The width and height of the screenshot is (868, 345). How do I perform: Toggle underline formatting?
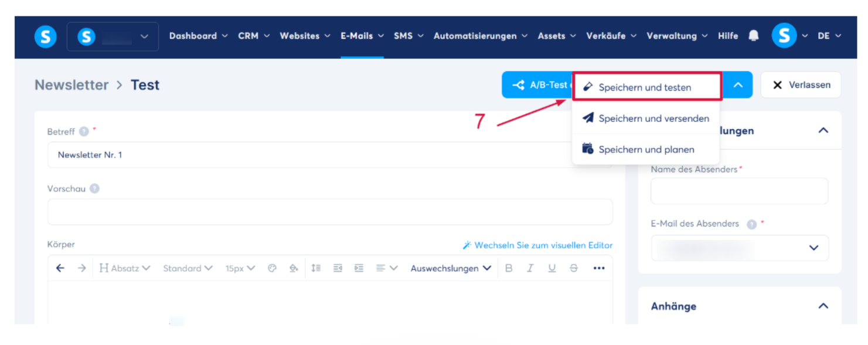pos(552,268)
